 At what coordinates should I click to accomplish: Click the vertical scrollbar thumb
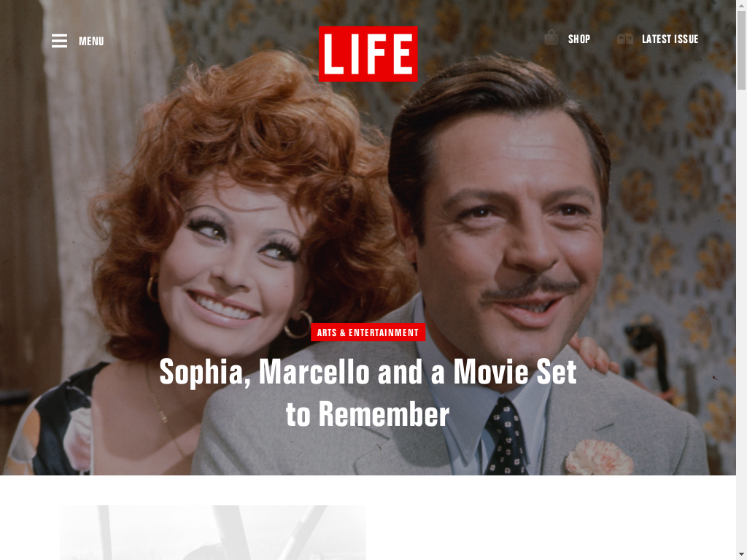pos(742,50)
